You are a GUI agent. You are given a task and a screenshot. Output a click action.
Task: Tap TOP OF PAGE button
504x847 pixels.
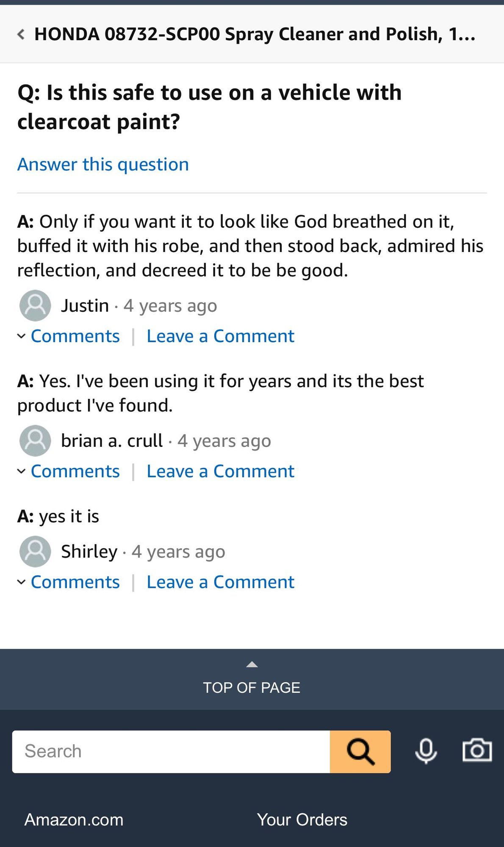252,687
